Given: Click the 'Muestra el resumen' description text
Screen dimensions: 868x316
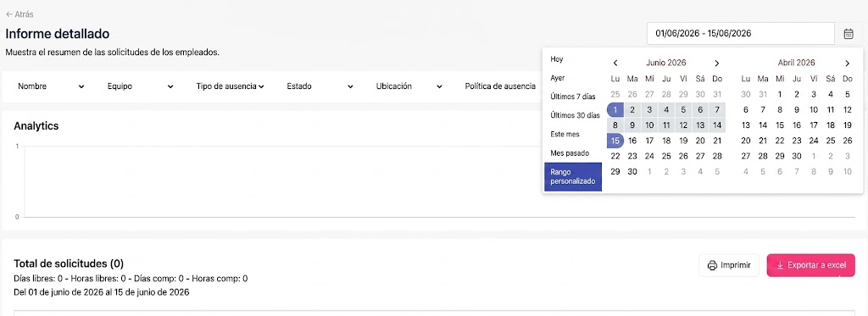Looking at the screenshot, I should pos(113,53).
